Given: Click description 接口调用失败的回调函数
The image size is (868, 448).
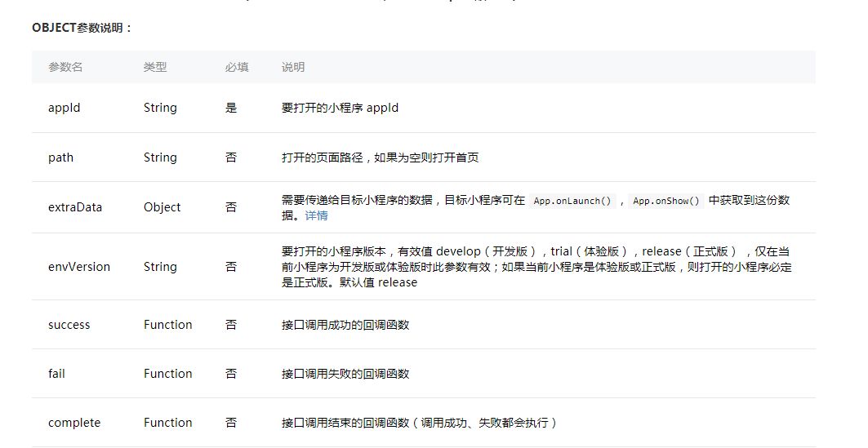Looking at the screenshot, I should point(345,374).
